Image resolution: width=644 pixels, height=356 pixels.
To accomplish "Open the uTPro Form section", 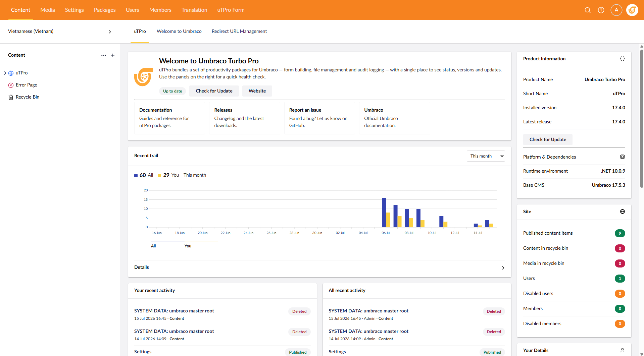I will pos(231,10).
